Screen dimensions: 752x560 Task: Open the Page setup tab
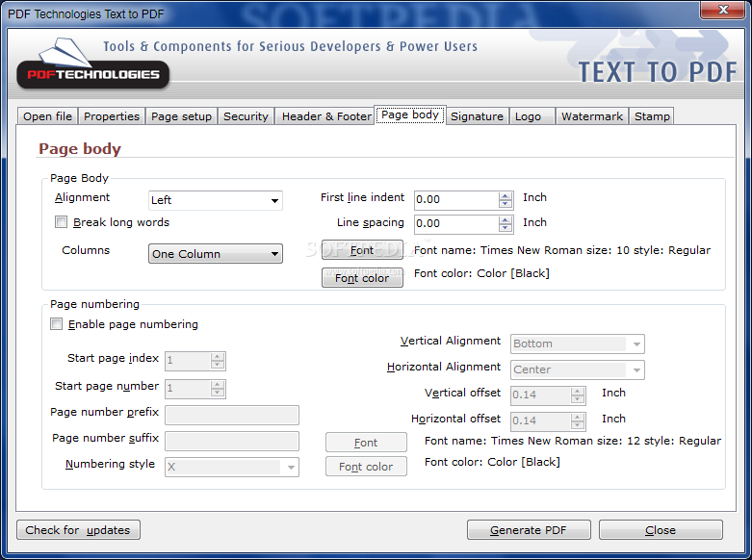pyautogui.click(x=181, y=116)
